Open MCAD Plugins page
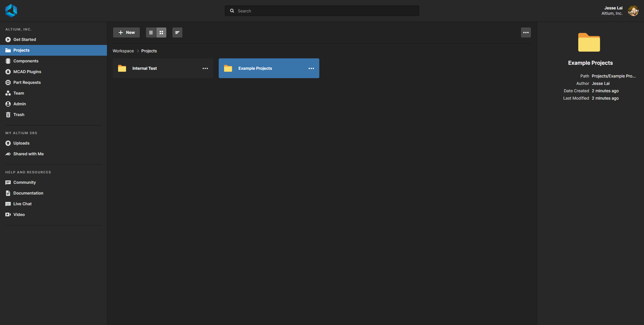Screen dimensions: 644x325 54,72
